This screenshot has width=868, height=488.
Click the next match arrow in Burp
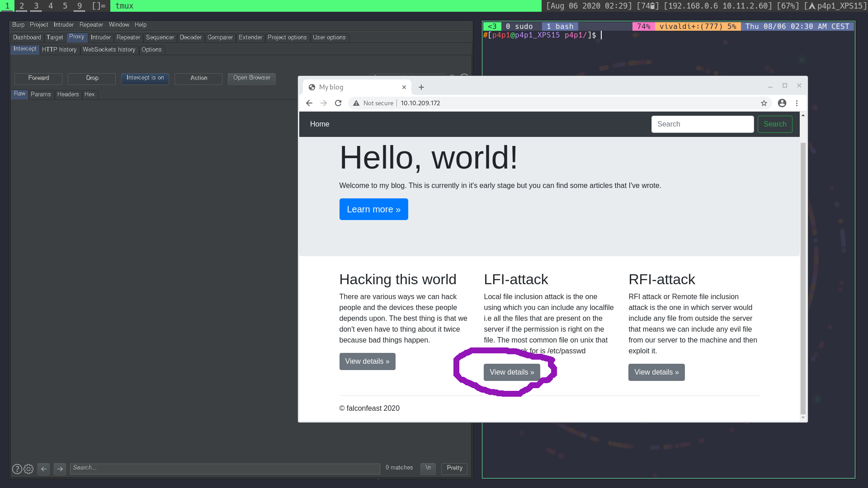[60, 469]
